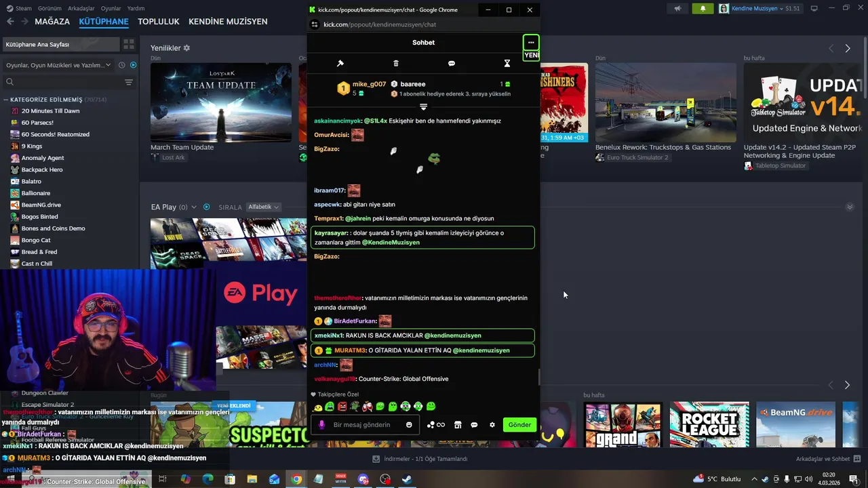The width and height of the screenshot is (868, 488).
Task: Insert the yellow blob emote
Action: click(317, 407)
